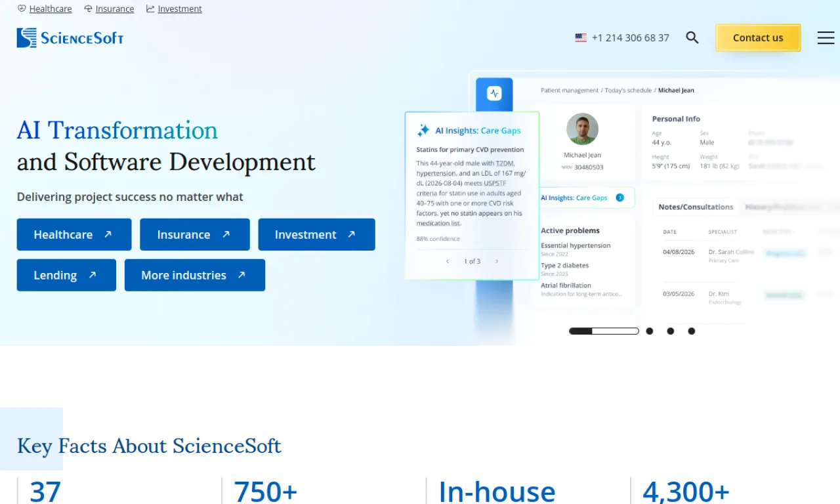Viewport: 840px width, 504px height.
Task: Click the umbrella icon beside top Insurance link
Action: pyautogui.click(x=88, y=9)
